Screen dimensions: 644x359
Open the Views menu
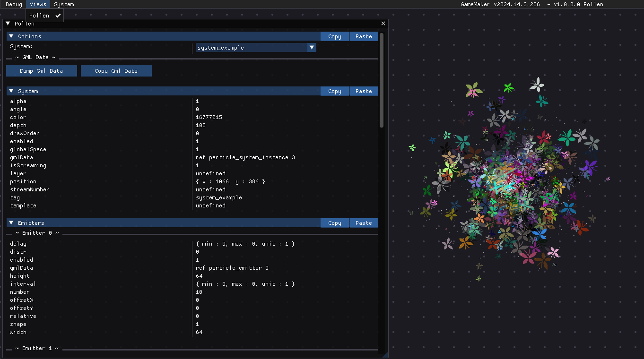coord(38,4)
